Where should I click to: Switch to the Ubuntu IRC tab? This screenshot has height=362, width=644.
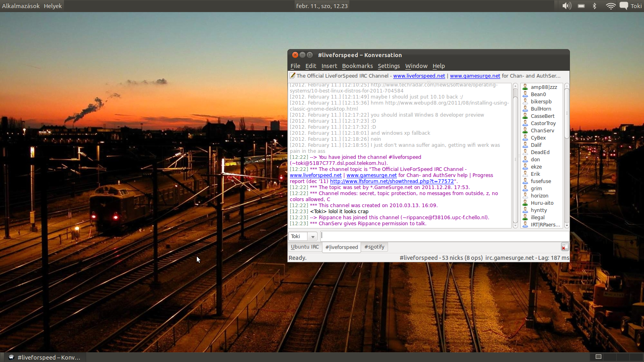click(305, 247)
